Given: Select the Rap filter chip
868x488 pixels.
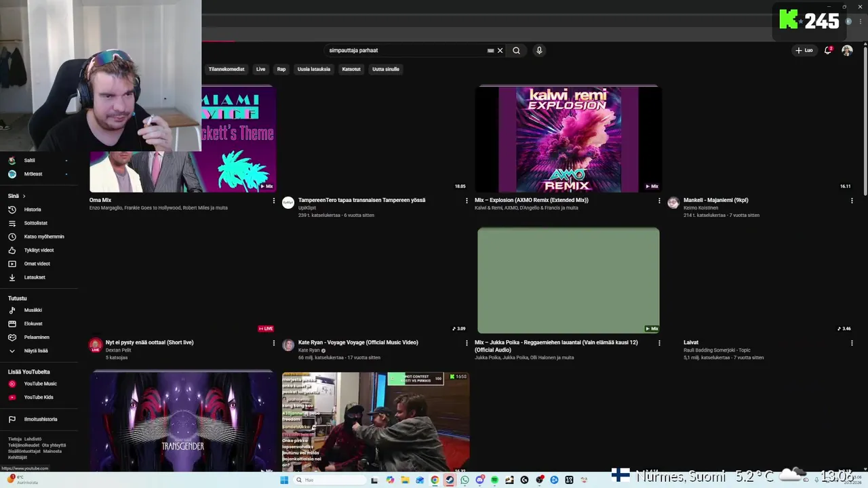Looking at the screenshot, I should tap(281, 69).
